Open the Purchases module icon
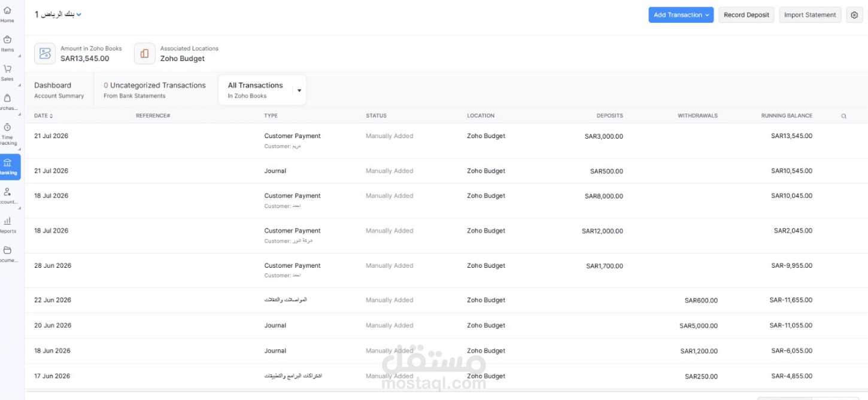Screen dimensions: 868x400 click(x=7, y=98)
